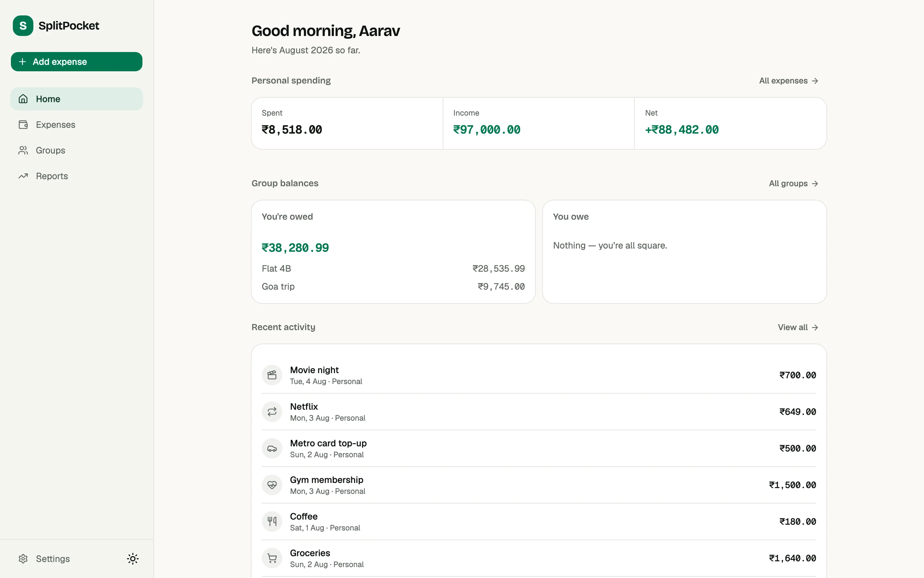Screen dimensions: 924x578
Task: Click the Flat 4B balance ₹28,535.99
Action: 499,269
